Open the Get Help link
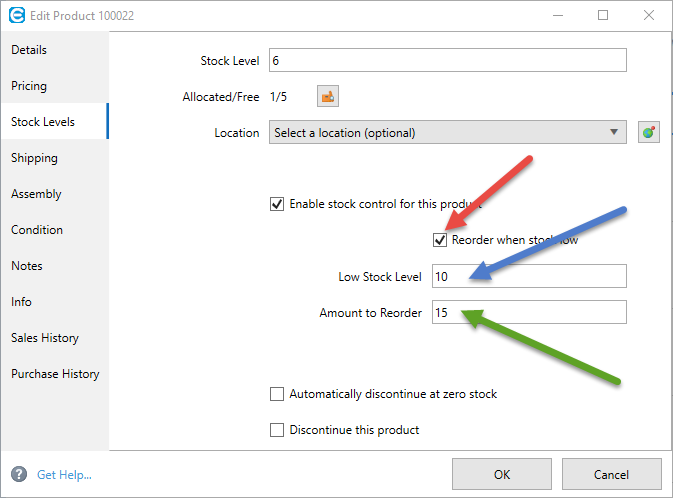This screenshot has height=498, width=673. (64, 475)
